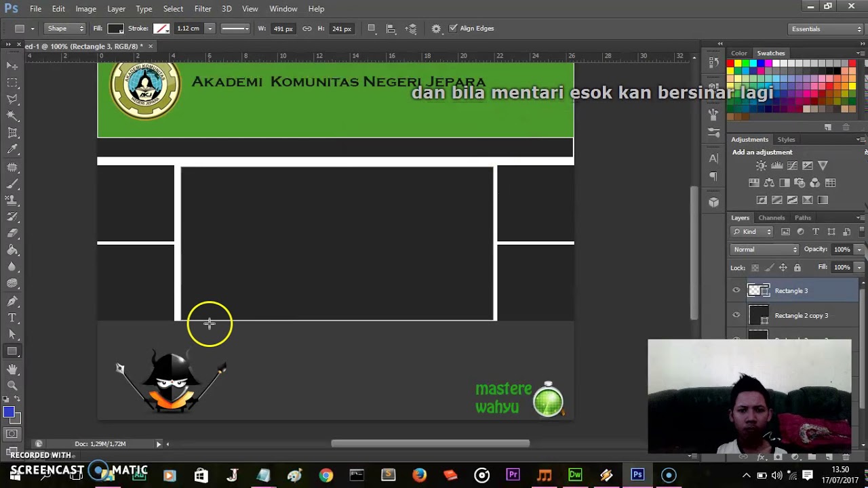Open the shape geometry options gear
This screenshot has width=868, height=488.
click(436, 28)
